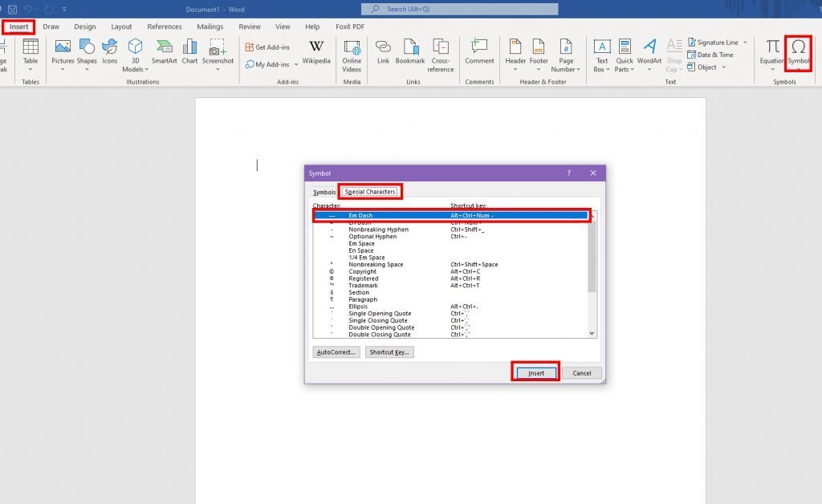Click the AutoCorrect... button
The width and height of the screenshot is (822, 504).
tap(336, 352)
